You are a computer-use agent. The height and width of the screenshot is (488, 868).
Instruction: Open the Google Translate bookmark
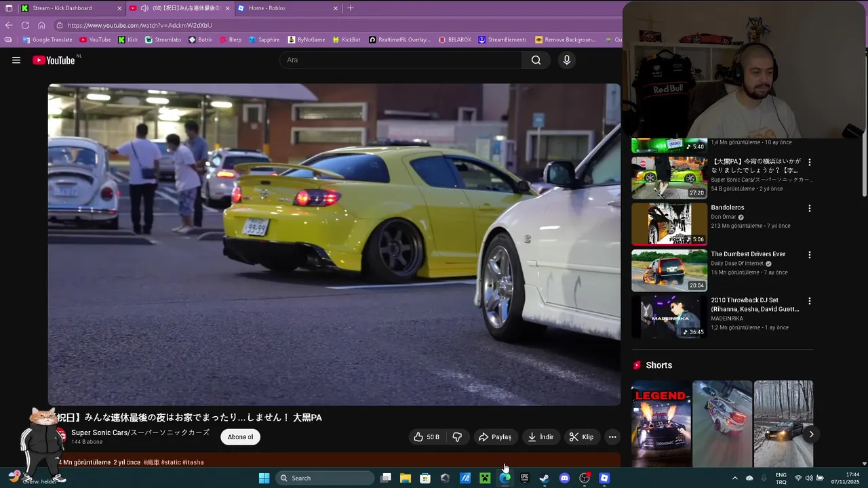coord(47,39)
